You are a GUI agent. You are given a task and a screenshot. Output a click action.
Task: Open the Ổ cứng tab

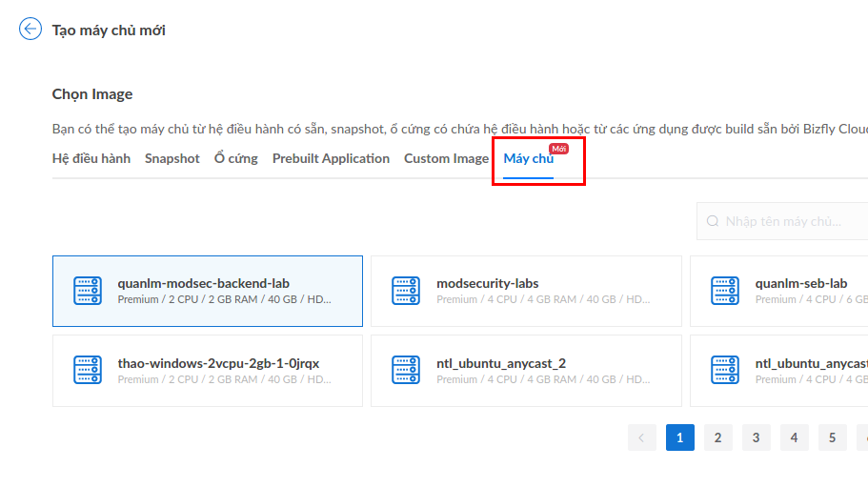236,158
